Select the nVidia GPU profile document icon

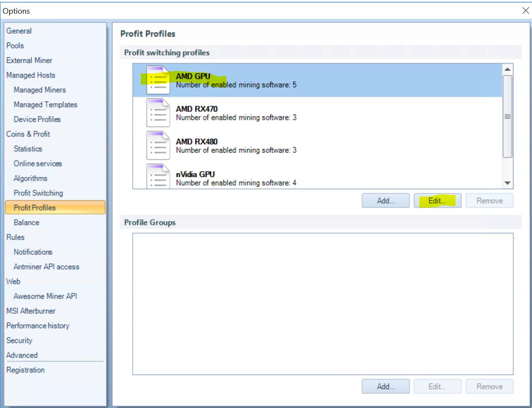click(x=158, y=176)
